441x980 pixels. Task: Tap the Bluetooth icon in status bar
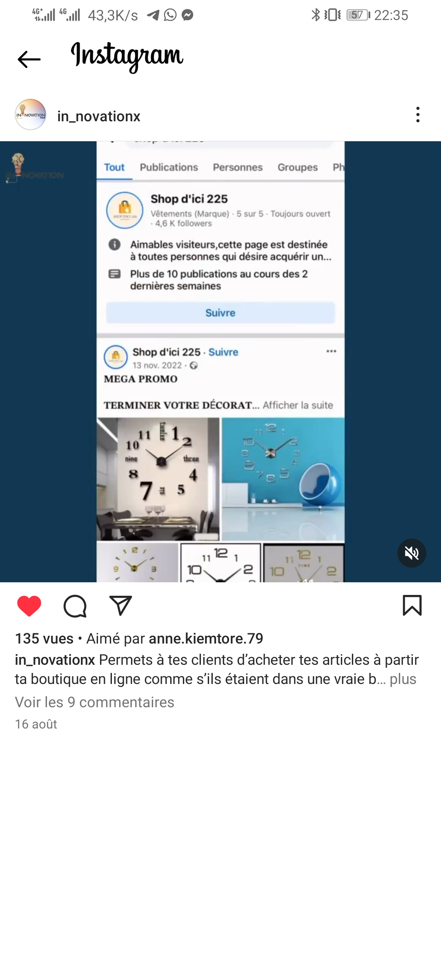[x=315, y=15]
